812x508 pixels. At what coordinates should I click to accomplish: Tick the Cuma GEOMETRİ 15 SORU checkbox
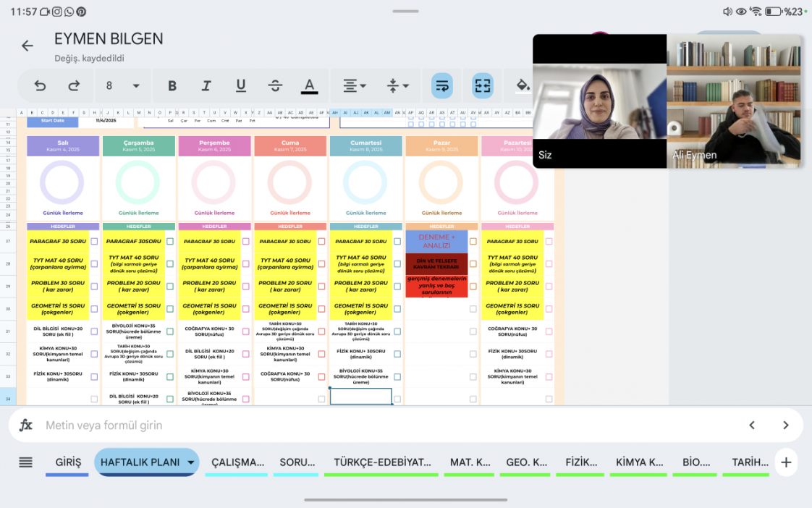click(x=321, y=309)
